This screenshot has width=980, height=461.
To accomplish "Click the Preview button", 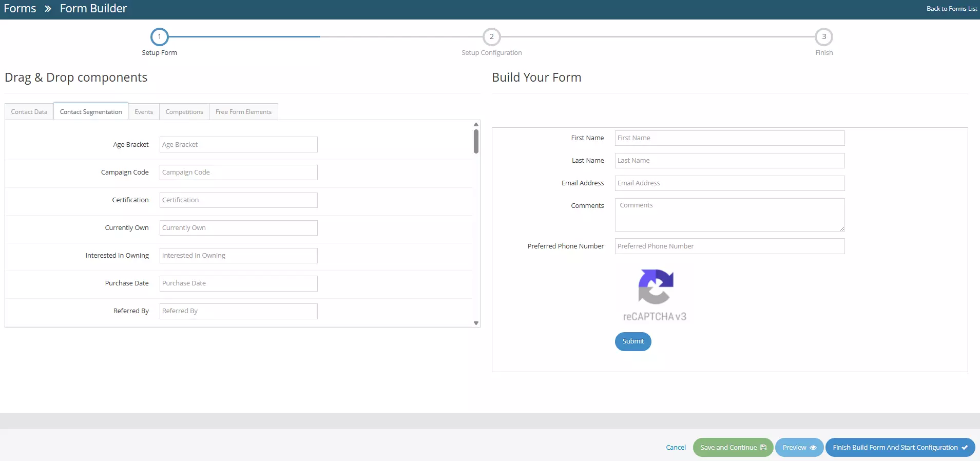I will point(799,448).
